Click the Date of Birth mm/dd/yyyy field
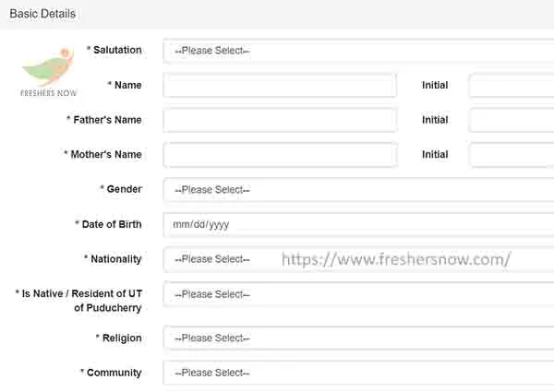The image size is (554, 392). pyautogui.click(x=358, y=224)
